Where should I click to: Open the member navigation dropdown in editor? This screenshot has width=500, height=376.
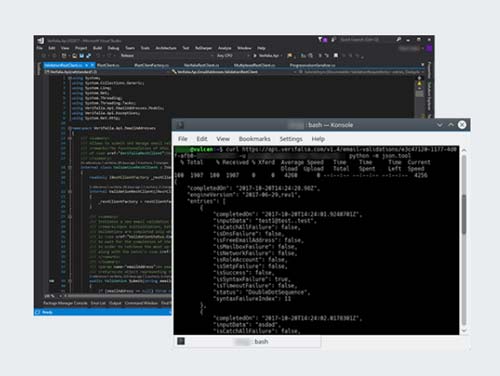[x=360, y=72]
